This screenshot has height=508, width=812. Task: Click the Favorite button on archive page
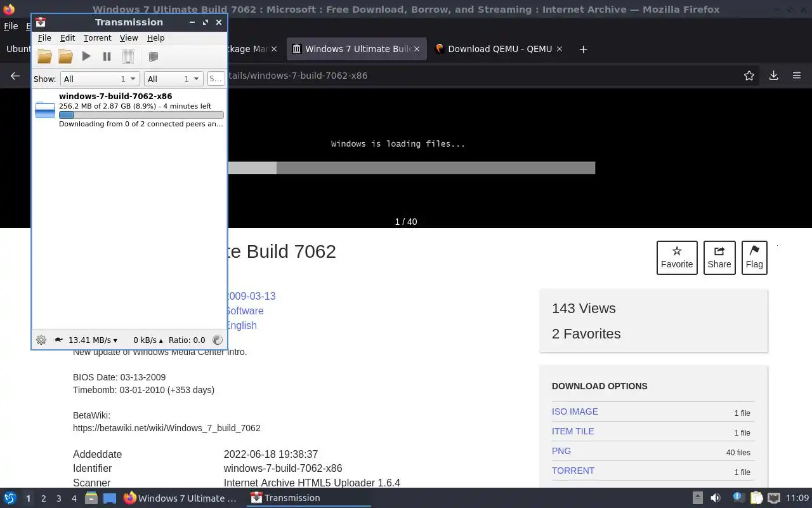click(x=677, y=258)
